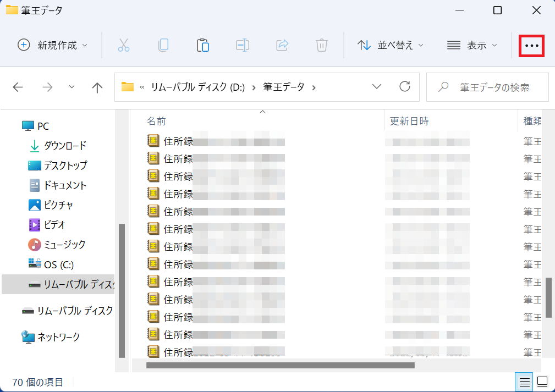The height and width of the screenshot is (392, 555).
Task: Switch to large icons view in status bar
Action: [542, 382]
